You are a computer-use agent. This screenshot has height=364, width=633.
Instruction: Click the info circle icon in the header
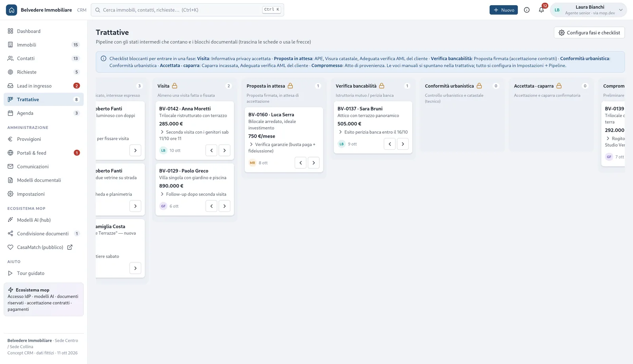coord(527,10)
